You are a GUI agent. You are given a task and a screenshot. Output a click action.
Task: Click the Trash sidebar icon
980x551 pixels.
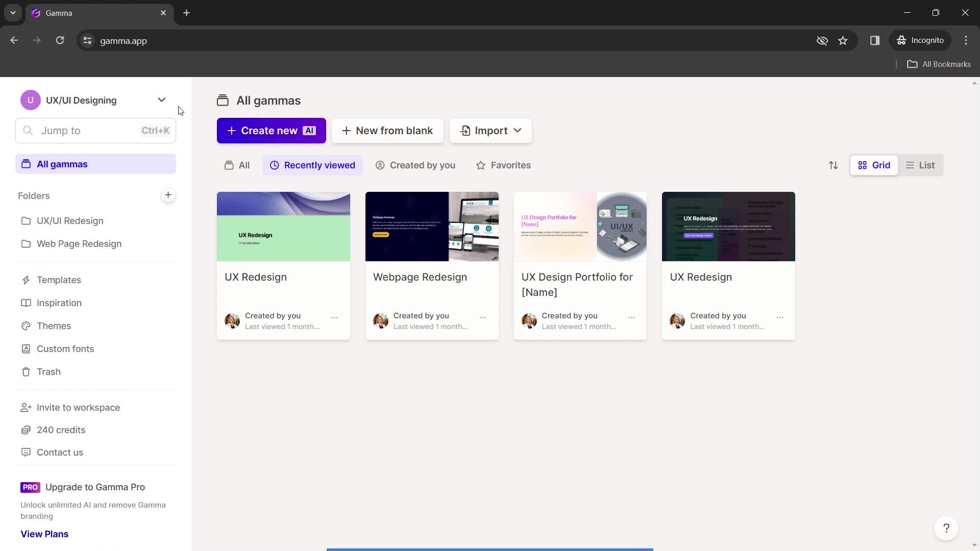(26, 371)
